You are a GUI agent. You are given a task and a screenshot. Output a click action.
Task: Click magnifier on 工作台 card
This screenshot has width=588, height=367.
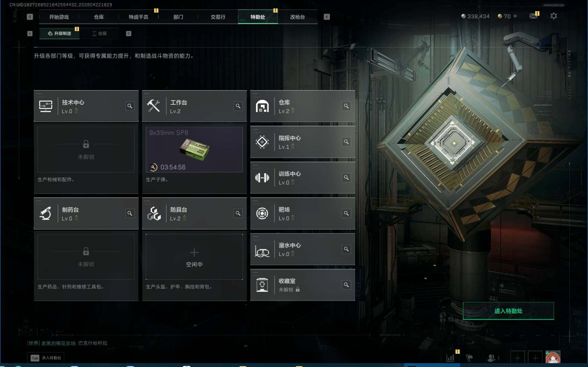pyautogui.click(x=238, y=106)
